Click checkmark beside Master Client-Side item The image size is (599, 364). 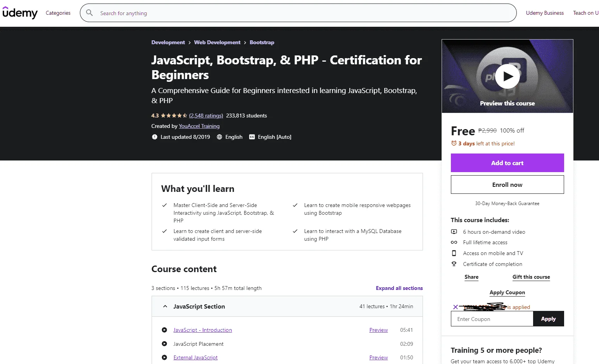coord(164,205)
